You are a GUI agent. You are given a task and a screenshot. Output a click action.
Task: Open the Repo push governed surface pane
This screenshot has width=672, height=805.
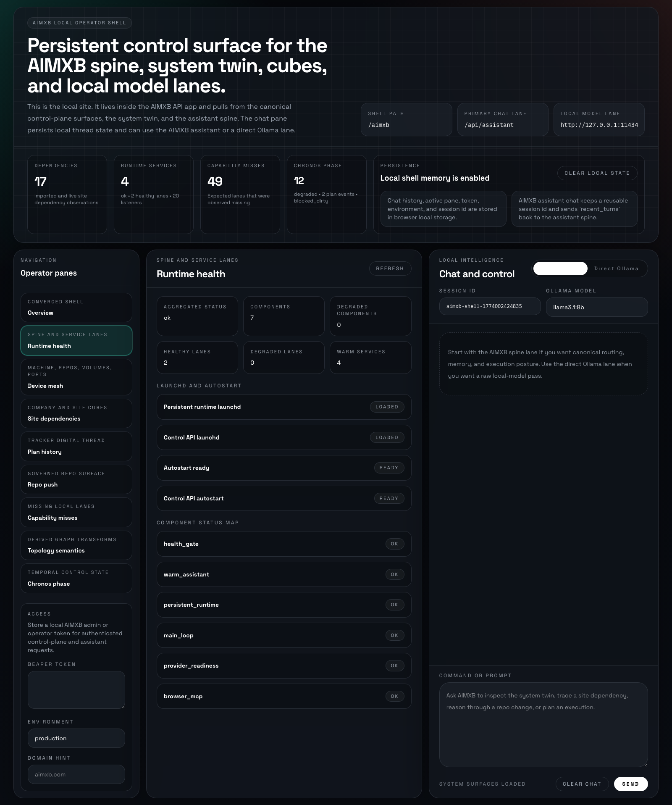click(x=76, y=479)
